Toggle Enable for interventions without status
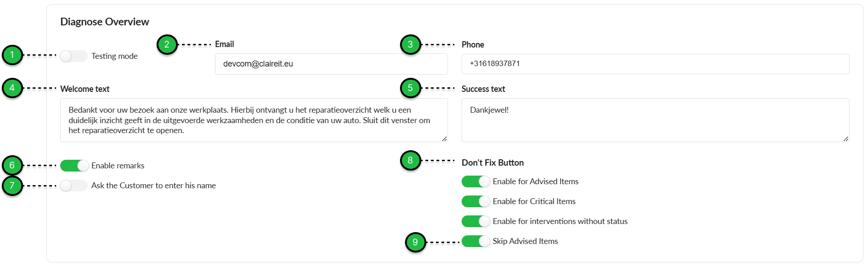The height and width of the screenshot is (267, 868). click(x=476, y=221)
